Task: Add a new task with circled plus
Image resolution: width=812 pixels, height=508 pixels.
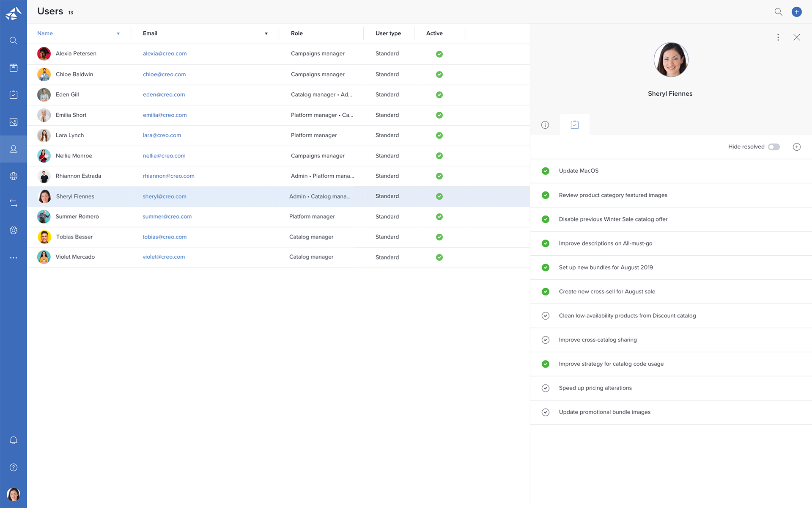Action: (797, 147)
